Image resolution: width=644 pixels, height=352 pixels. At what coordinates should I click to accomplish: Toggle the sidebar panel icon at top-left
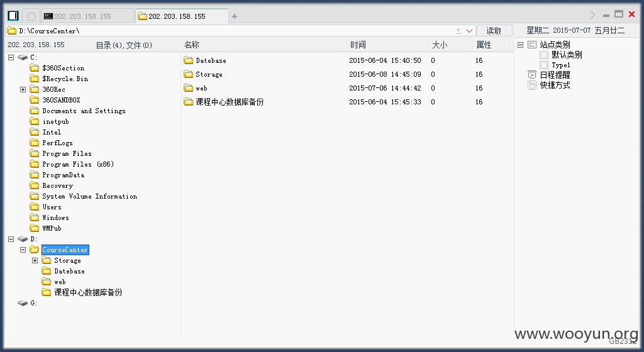click(x=13, y=16)
